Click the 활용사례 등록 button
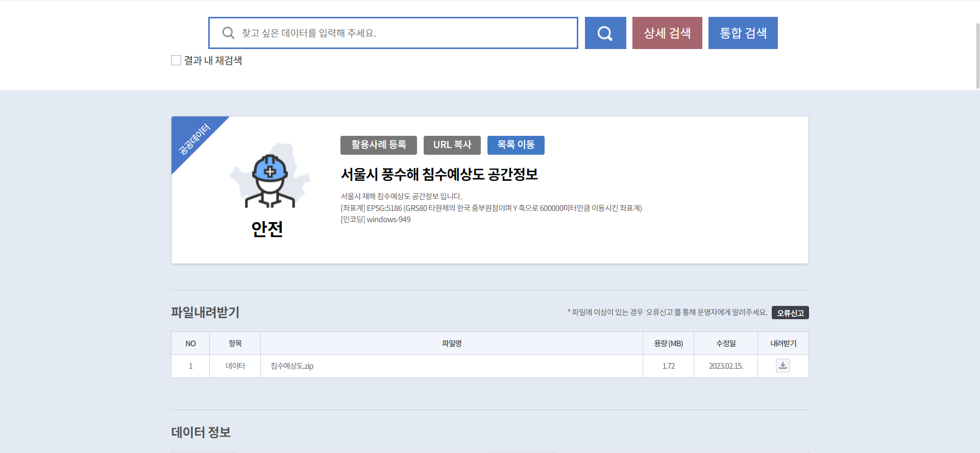 pos(379,145)
